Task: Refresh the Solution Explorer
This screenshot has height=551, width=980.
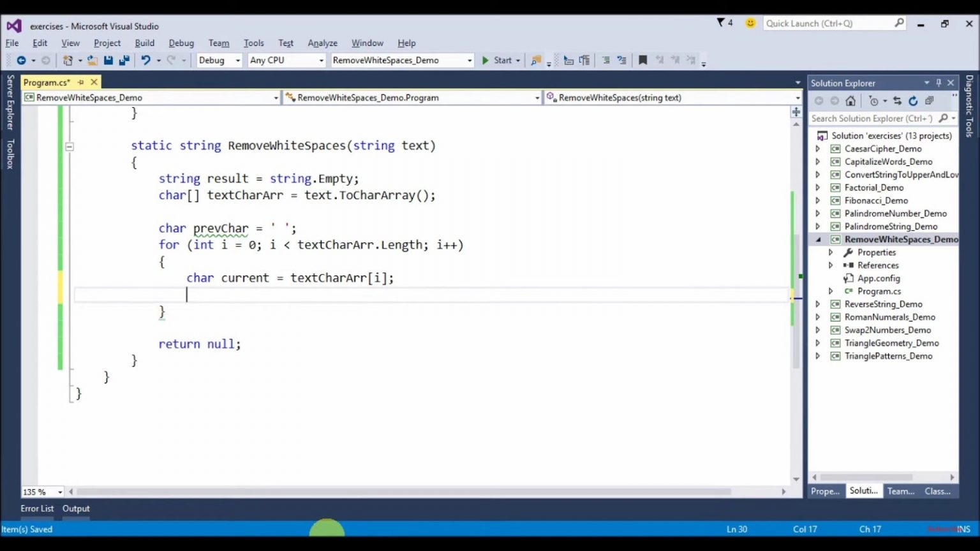Action: [913, 101]
